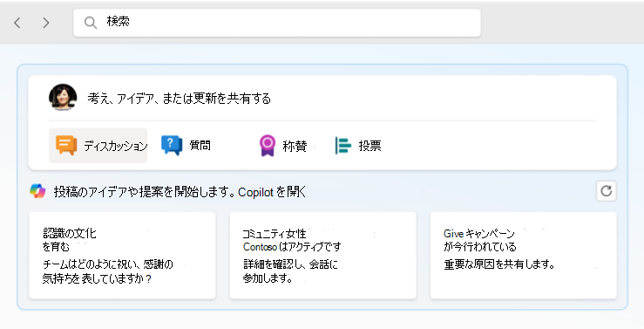Go back with the left arrow

[17, 23]
